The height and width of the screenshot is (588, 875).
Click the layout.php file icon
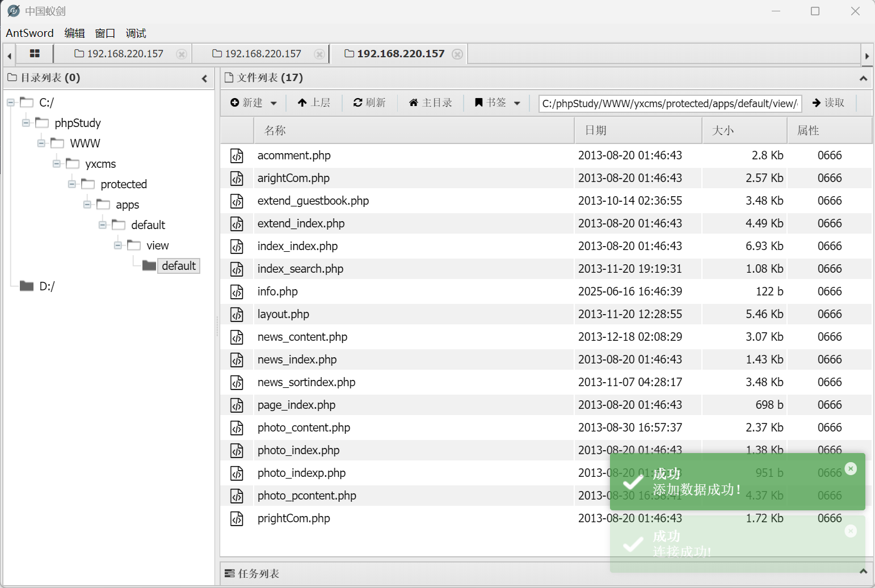237,314
